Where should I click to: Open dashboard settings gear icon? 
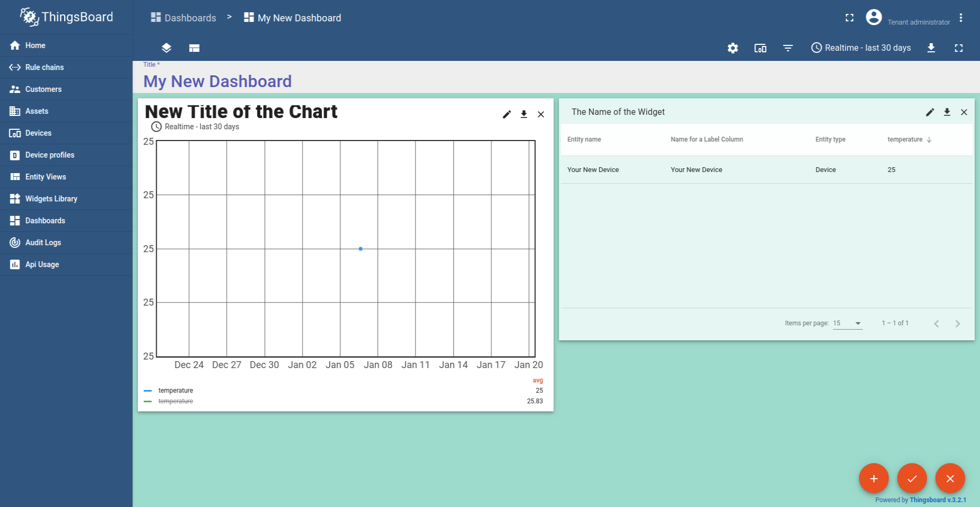732,48
